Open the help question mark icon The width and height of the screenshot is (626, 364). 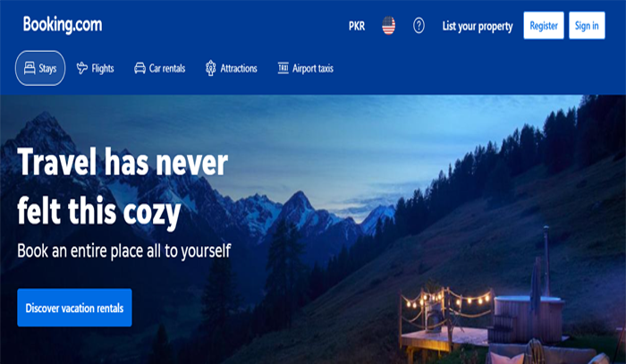pyautogui.click(x=419, y=26)
